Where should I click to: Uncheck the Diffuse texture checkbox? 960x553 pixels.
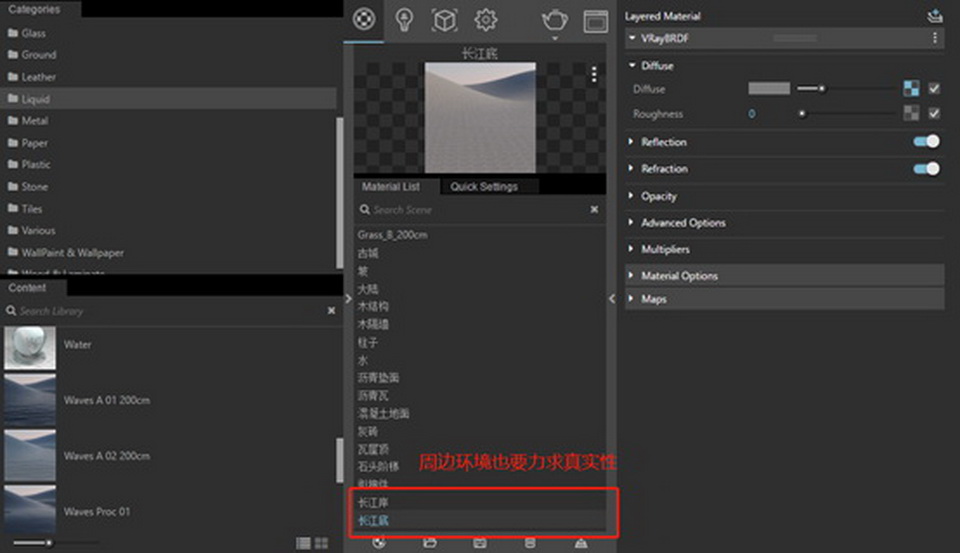tap(934, 89)
